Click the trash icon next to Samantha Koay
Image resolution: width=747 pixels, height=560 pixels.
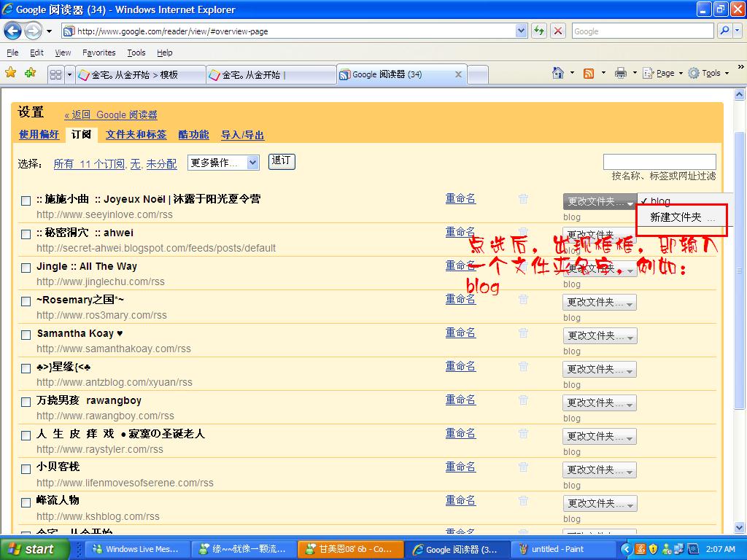pos(523,332)
